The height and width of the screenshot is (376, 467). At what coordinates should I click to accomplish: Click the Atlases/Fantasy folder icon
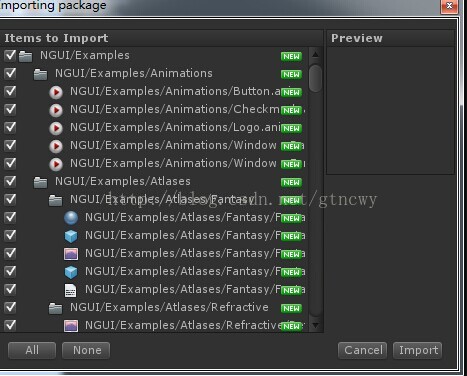tap(55, 200)
